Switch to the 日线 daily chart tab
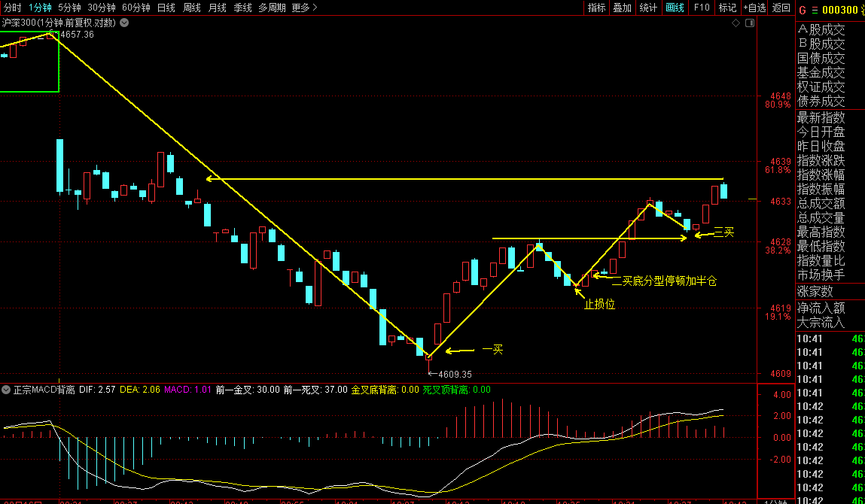Image resolution: width=865 pixels, height=504 pixels. (x=166, y=8)
